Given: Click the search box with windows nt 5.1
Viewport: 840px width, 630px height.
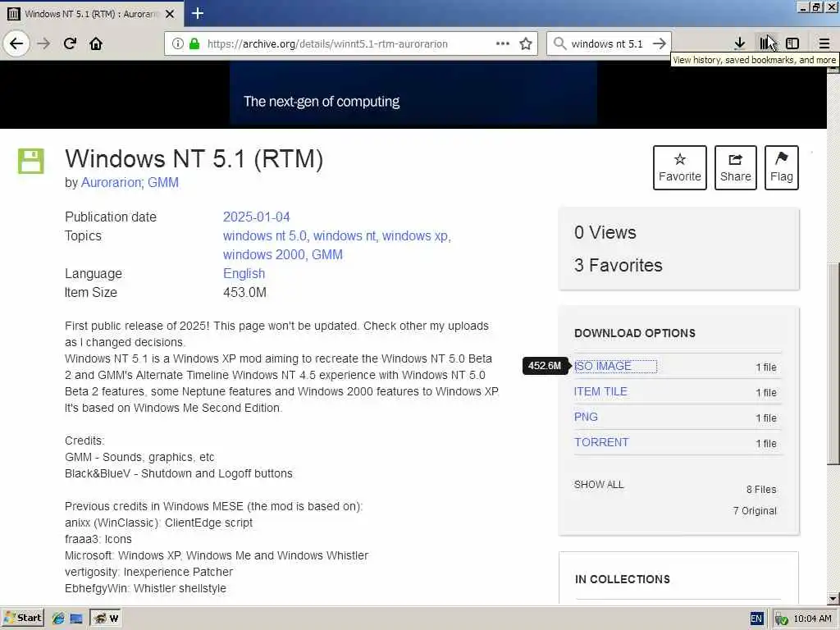Looking at the screenshot, I should point(607,44).
